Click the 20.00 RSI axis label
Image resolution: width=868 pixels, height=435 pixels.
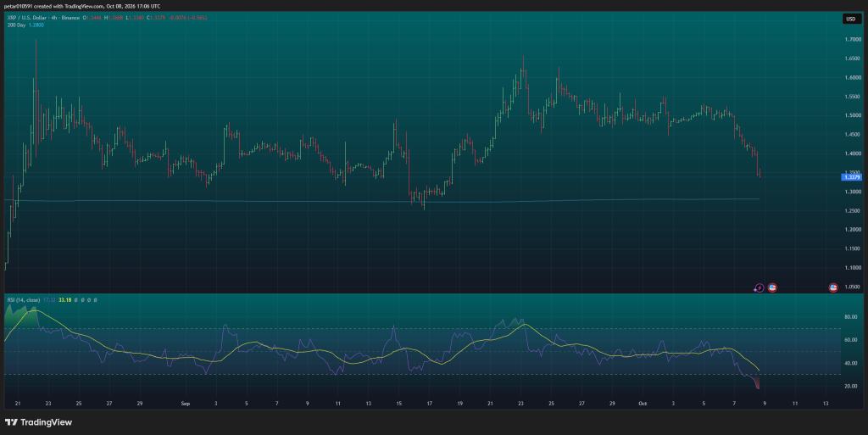[x=851, y=387]
